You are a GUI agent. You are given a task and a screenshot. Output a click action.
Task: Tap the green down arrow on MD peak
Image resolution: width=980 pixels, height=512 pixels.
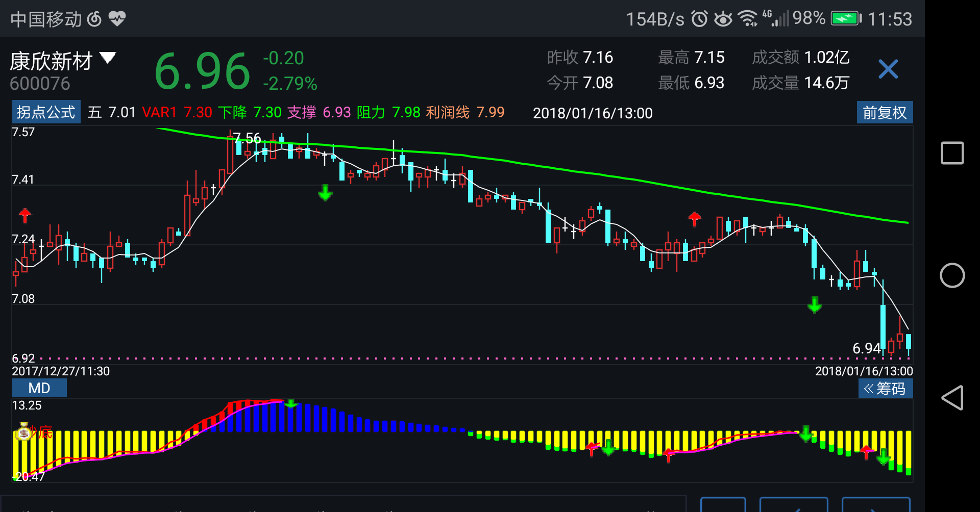291,404
